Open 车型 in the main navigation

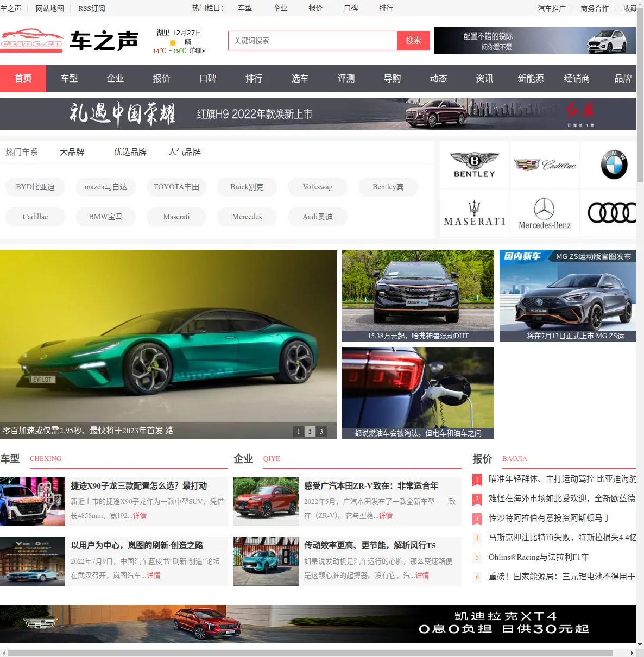click(69, 79)
